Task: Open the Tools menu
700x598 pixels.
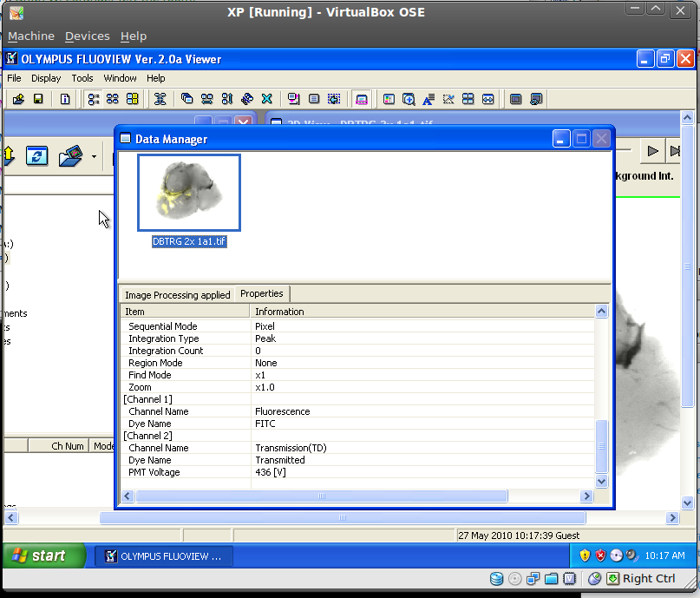Action: (x=82, y=78)
